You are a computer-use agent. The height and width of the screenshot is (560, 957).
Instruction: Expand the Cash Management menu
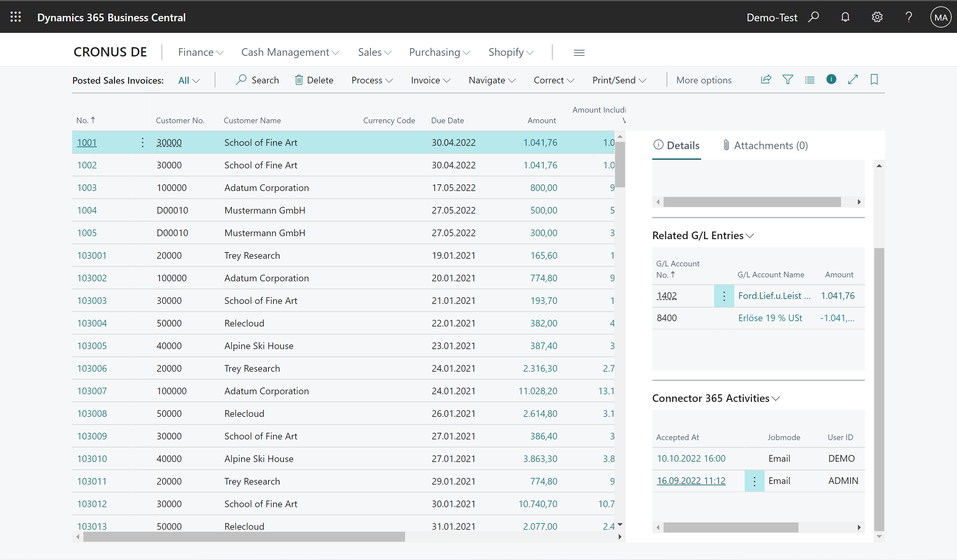point(290,52)
